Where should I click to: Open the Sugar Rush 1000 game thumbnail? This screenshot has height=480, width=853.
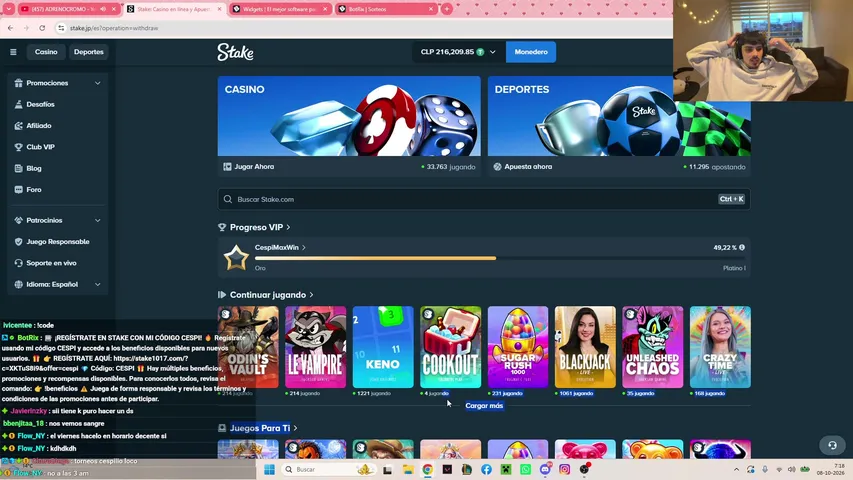[x=518, y=347]
